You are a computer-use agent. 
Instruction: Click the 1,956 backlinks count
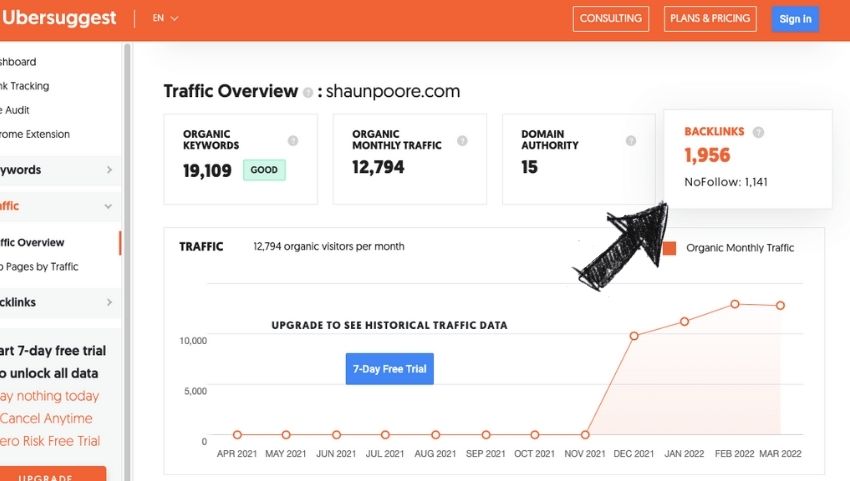(707, 155)
